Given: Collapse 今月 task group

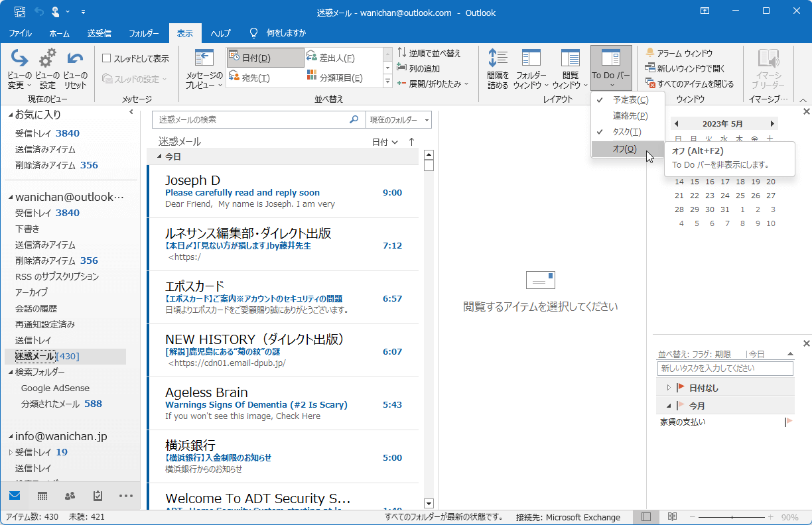Looking at the screenshot, I should (669, 406).
